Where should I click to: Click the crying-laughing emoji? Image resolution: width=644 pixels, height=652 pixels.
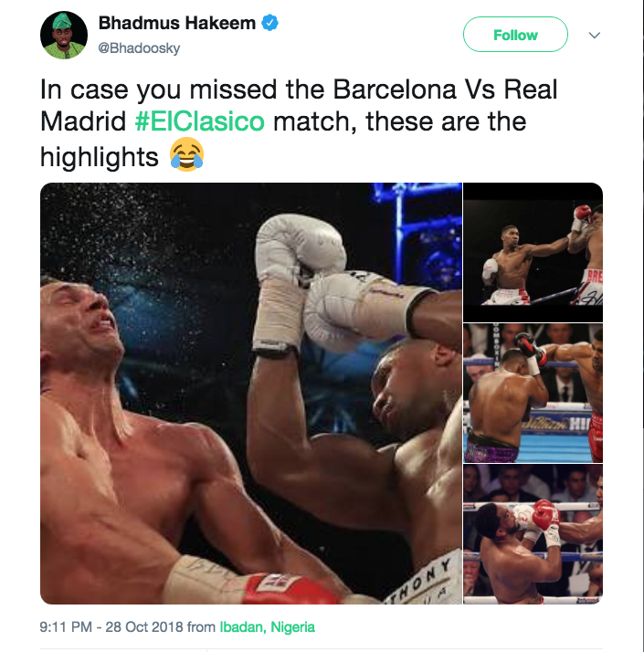[186, 154]
